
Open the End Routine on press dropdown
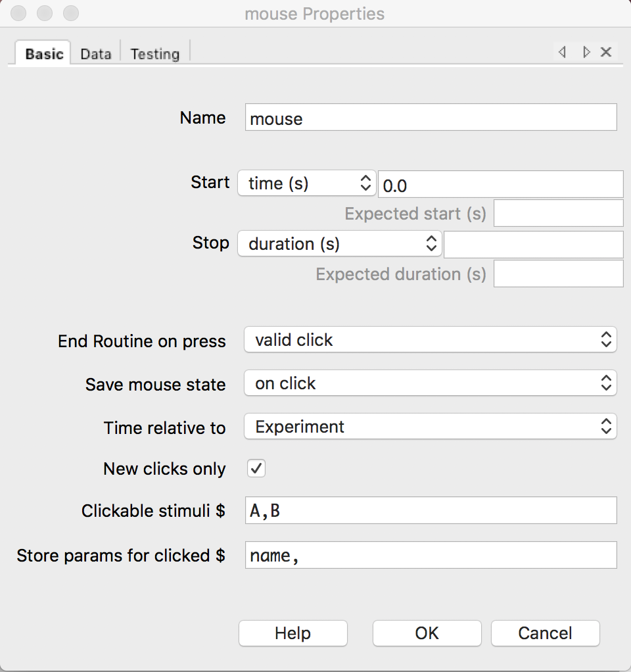[x=430, y=339]
